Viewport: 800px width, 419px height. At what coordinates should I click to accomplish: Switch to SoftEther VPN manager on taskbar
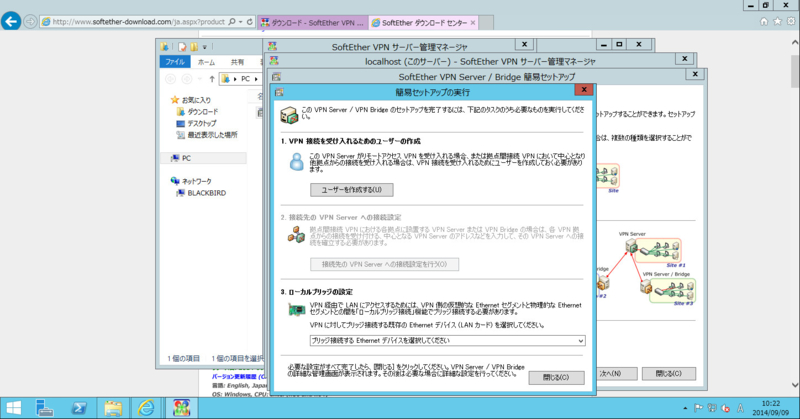pos(181,408)
